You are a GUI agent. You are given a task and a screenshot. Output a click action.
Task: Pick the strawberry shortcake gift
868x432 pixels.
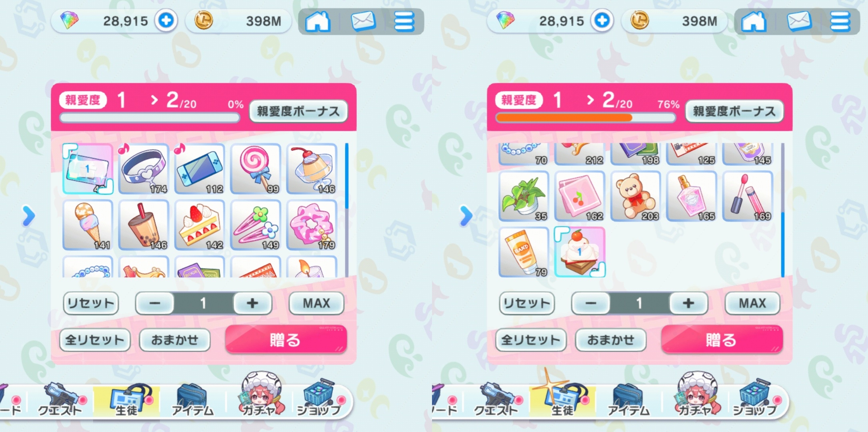coord(200,225)
